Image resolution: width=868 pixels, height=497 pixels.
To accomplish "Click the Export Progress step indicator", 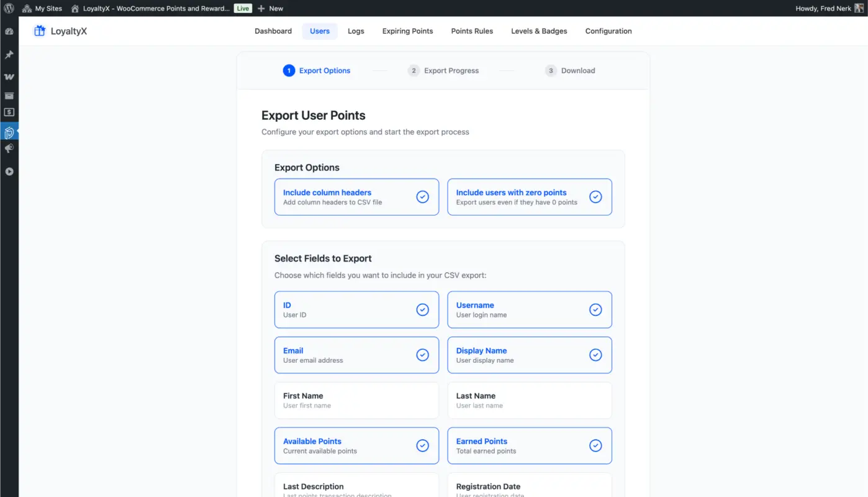I will 443,70.
